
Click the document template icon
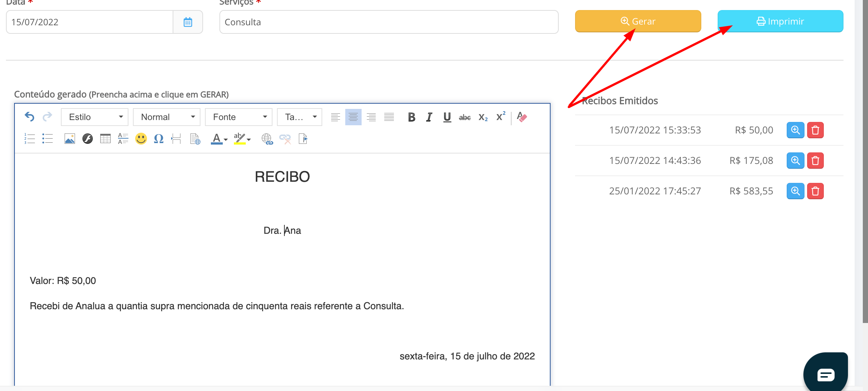coord(195,139)
